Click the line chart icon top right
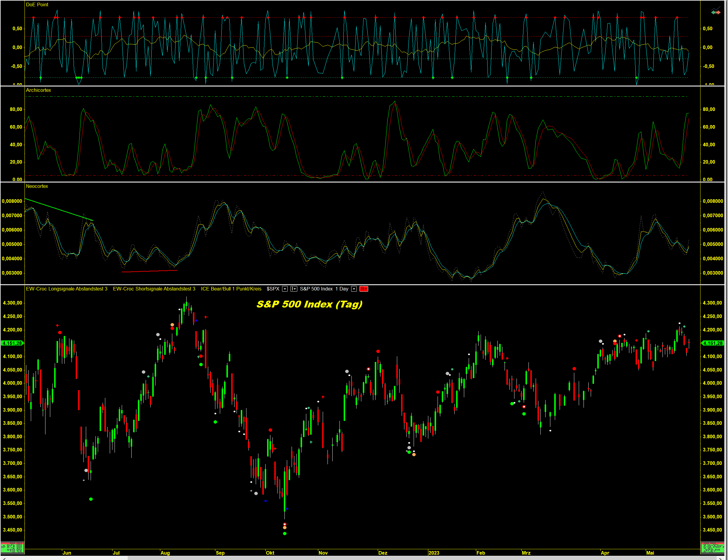The height and width of the screenshot is (560, 728). pyautogui.click(x=716, y=9)
